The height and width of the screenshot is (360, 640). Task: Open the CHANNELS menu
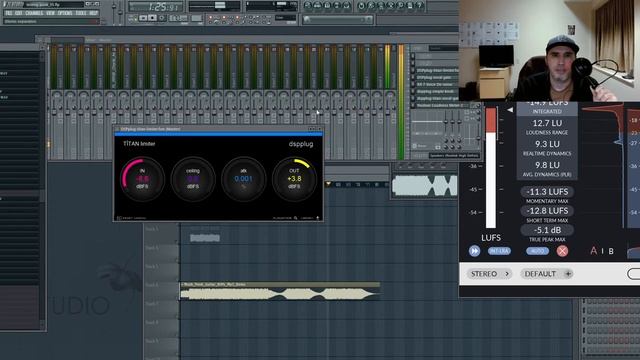pos(34,13)
